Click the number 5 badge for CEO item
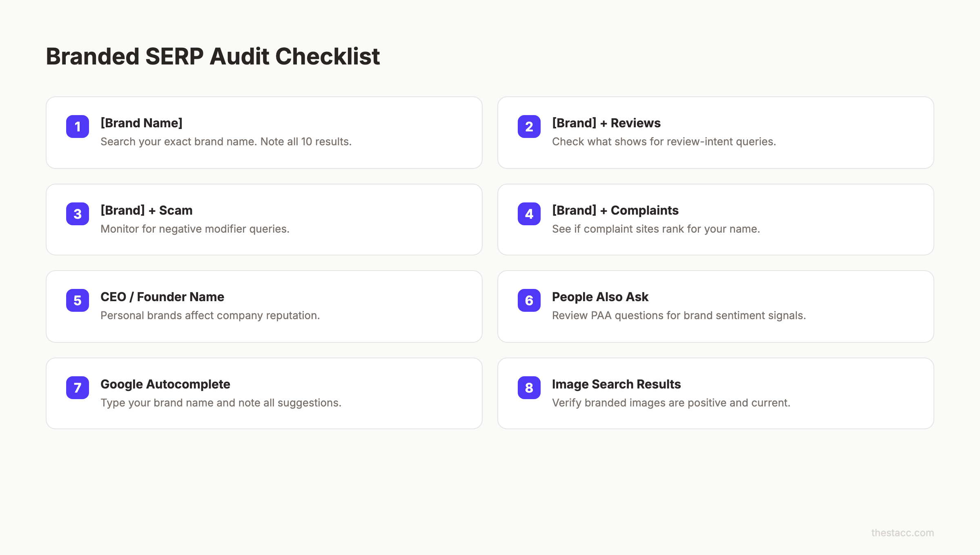 point(77,301)
